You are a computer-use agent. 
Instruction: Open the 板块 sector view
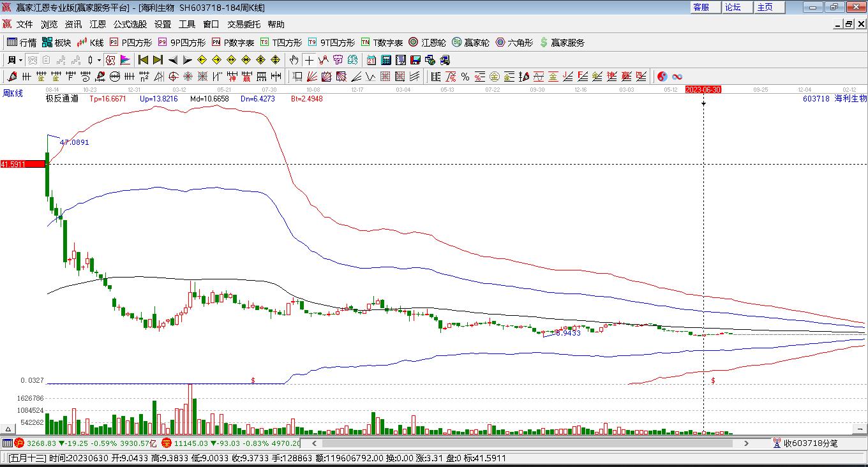click(x=56, y=43)
